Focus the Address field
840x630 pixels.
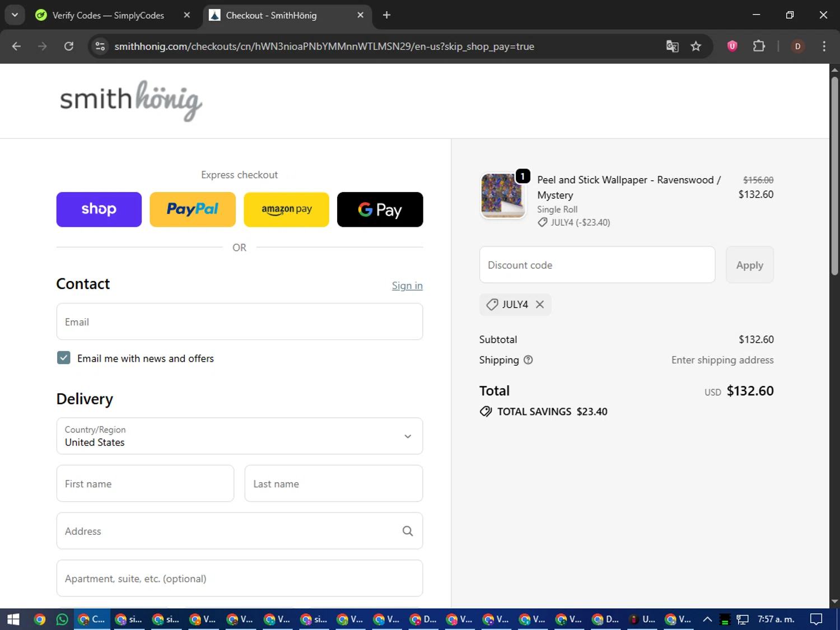[240, 531]
